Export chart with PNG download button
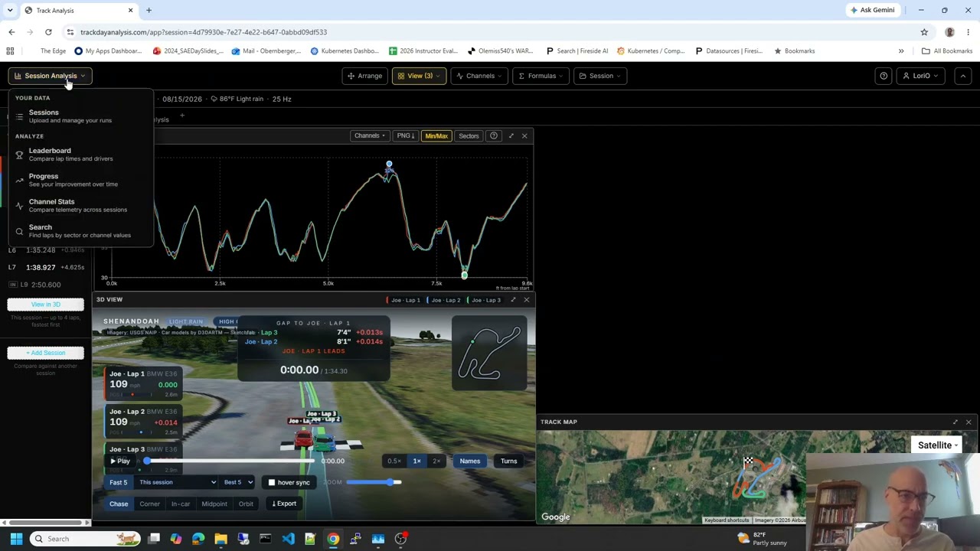Image resolution: width=980 pixels, height=551 pixels. (405, 135)
